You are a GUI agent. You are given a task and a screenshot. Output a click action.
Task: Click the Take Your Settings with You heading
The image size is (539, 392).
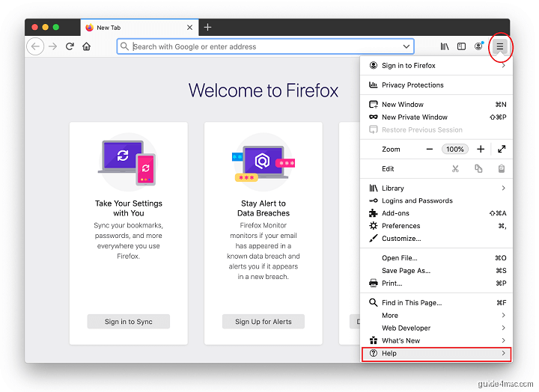(129, 208)
